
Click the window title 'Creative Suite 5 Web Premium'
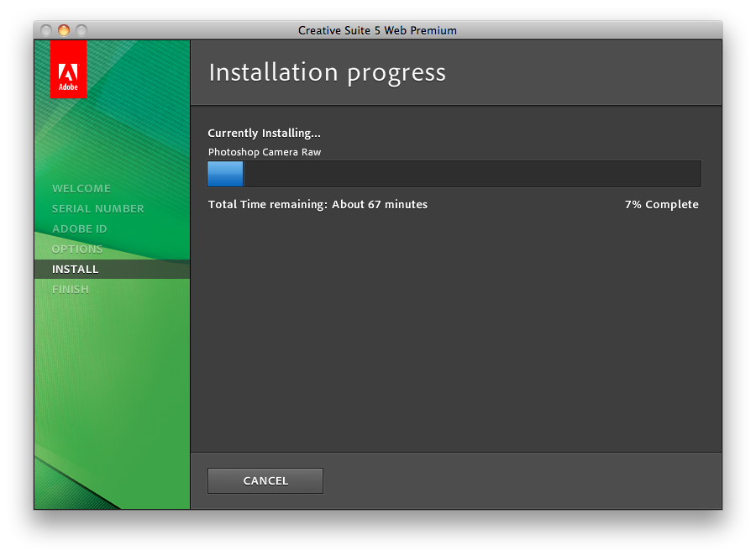(x=377, y=30)
